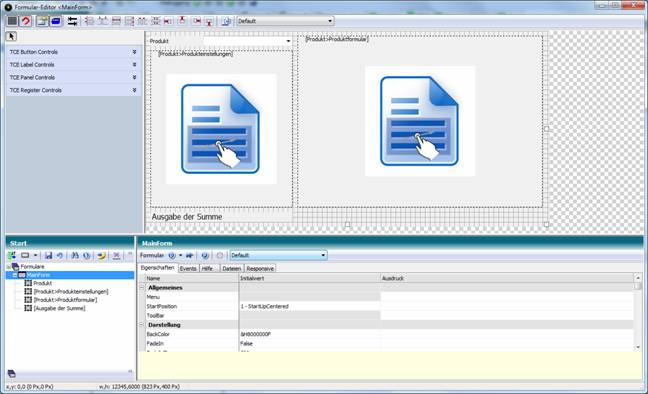The height and width of the screenshot is (394, 648).
Task: Select the pointer arrow tool
Action: [x=11, y=36]
